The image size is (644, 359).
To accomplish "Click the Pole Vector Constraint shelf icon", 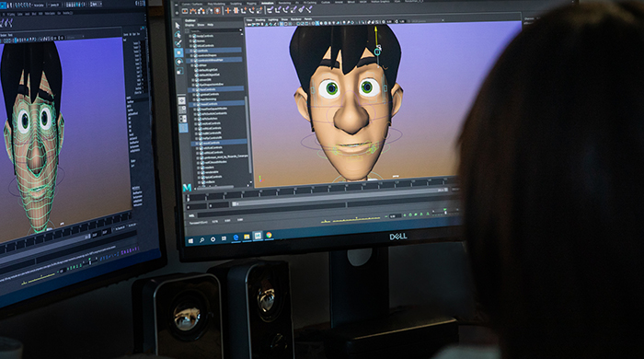I will click(309, 10).
